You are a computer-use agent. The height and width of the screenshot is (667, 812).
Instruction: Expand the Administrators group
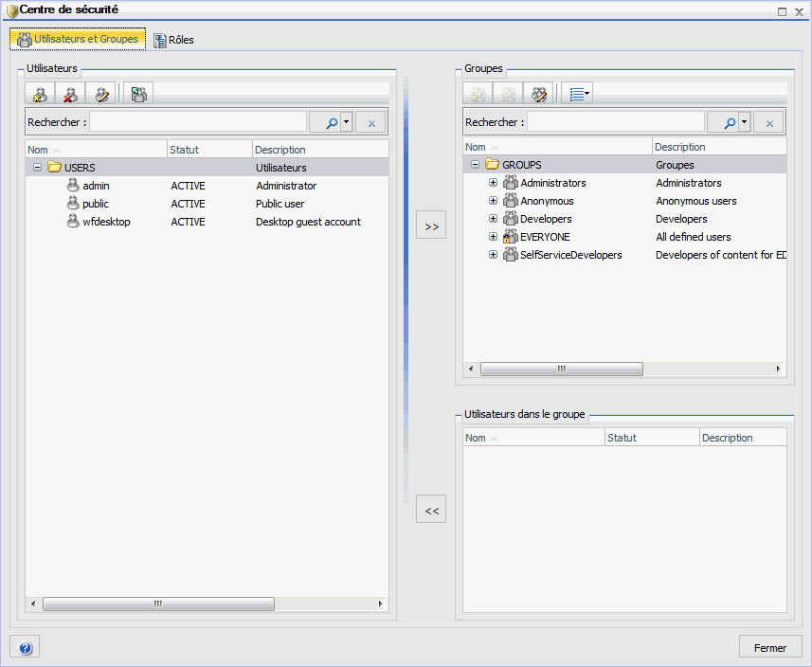493,182
